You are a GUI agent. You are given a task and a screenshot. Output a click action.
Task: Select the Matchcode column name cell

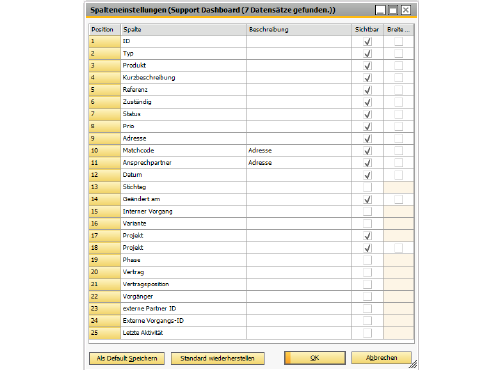(183, 151)
